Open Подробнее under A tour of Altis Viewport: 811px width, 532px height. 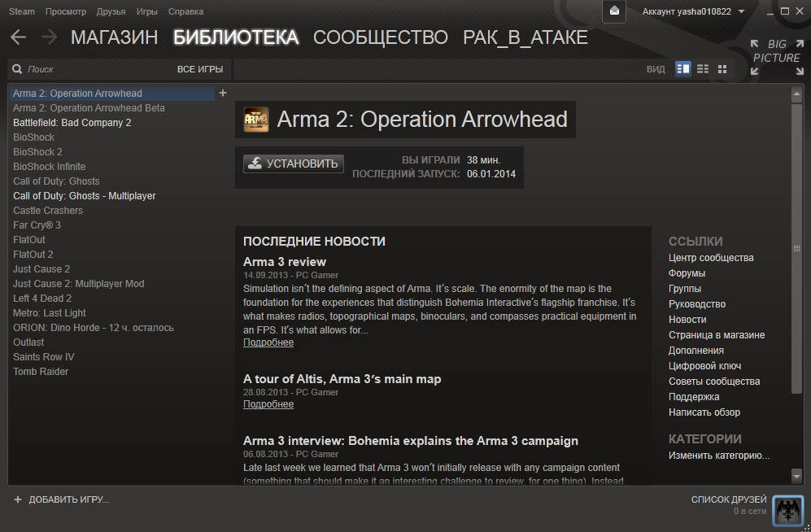(x=268, y=404)
